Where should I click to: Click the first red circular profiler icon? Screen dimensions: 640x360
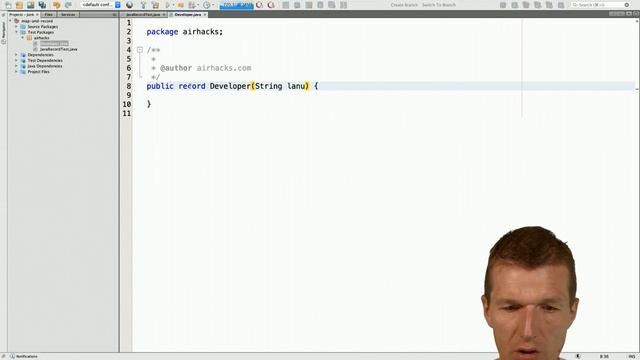[x=259, y=5]
